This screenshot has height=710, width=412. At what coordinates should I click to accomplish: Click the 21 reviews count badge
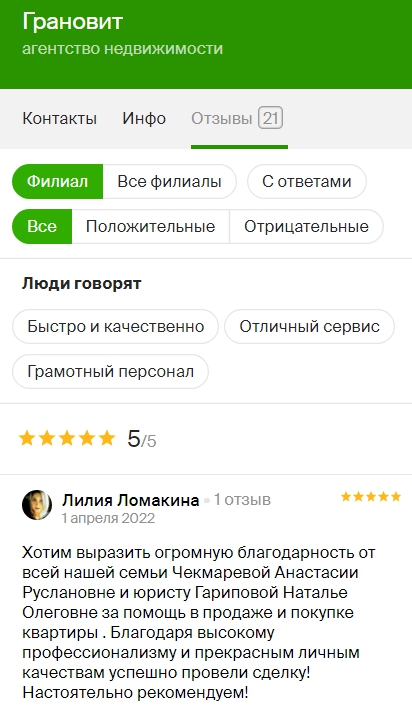click(x=270, y=118)
